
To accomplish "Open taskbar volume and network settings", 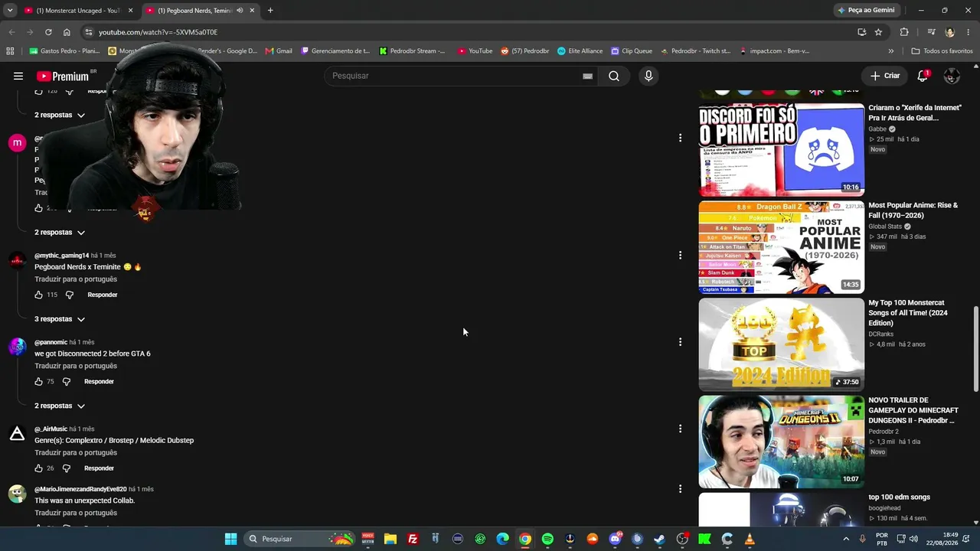I will coord(907,539).
